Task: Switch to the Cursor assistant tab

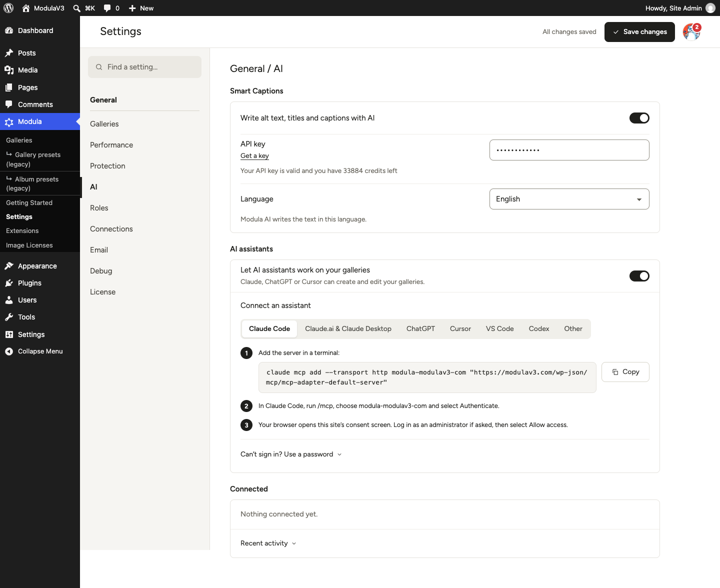Action: tap(460, 328)
